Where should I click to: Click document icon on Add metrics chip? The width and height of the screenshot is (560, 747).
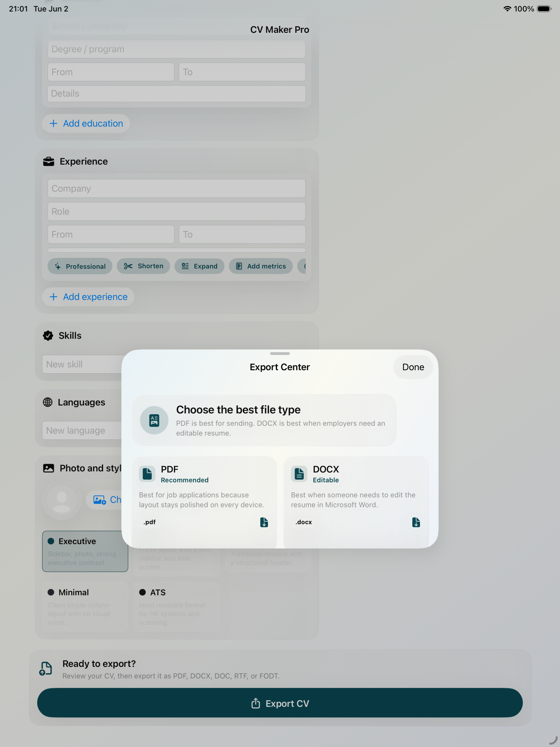pyautogui.click(x=239, y=266)
